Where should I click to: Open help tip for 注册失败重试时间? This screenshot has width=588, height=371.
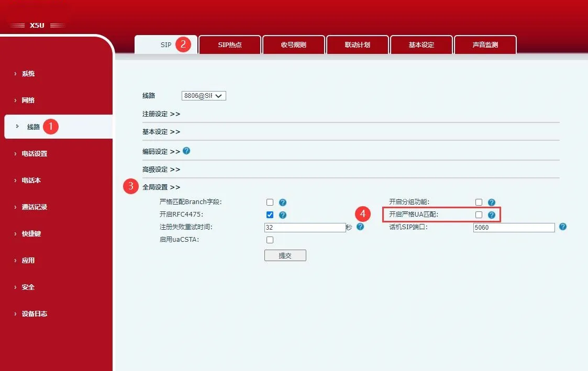(x=360, y=227)
